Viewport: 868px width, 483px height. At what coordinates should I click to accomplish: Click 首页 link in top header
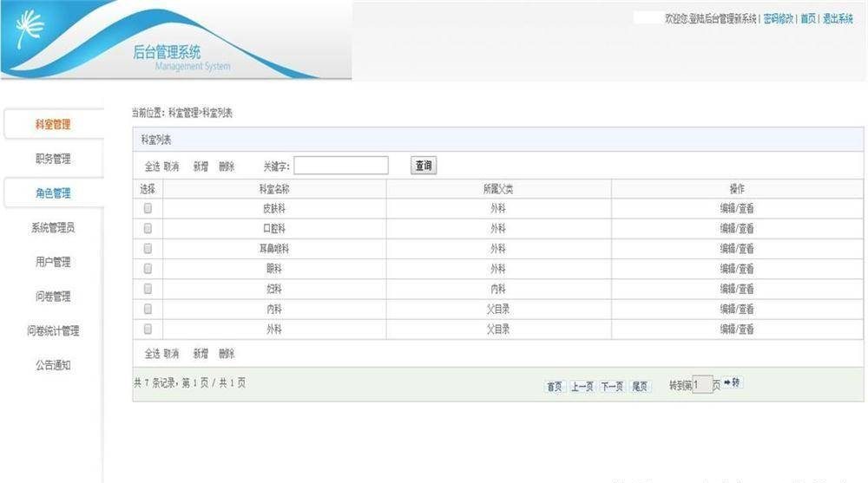pyautogui.click(x=808, y=19)
